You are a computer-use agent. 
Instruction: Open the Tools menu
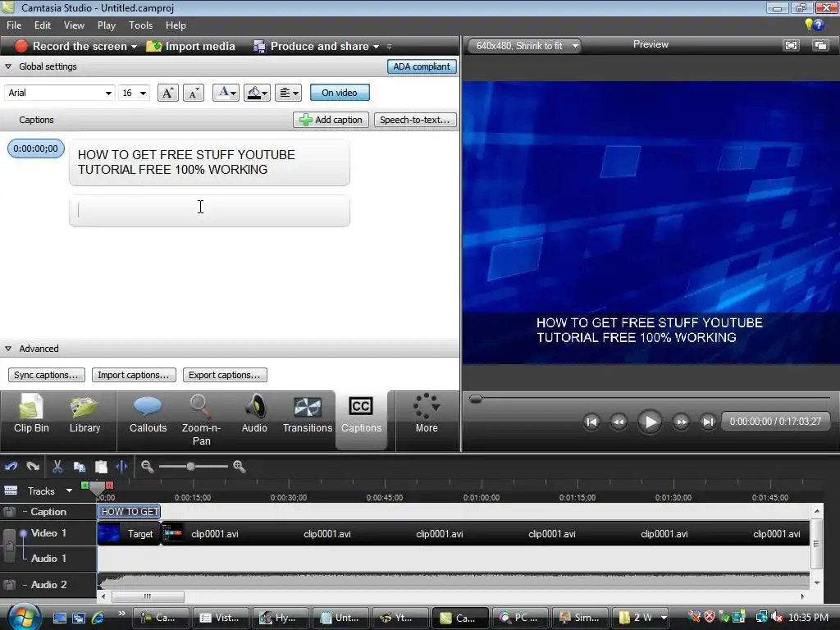[140, 25]
